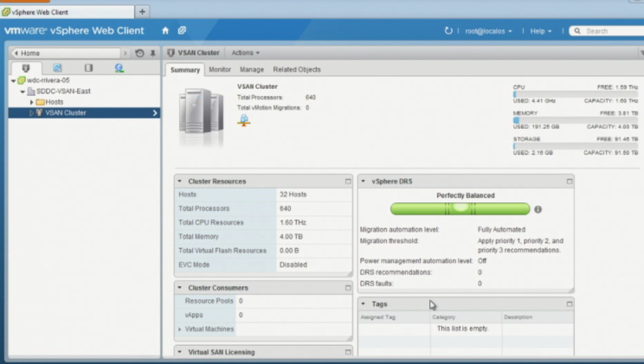Switch to the Monitor tab

(x=220, y=69)
